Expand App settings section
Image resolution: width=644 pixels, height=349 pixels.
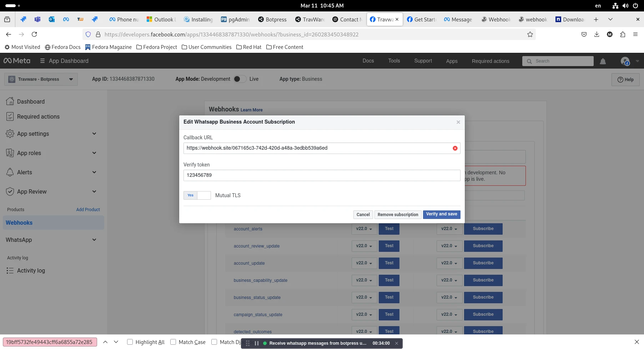point(94,134)
